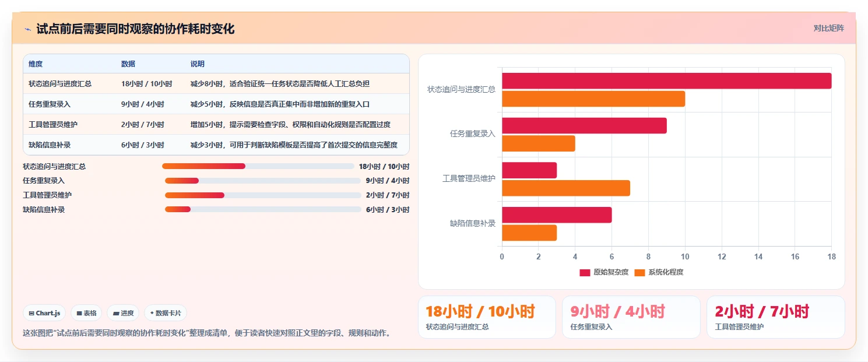The width and height of the screenshot is (868, 362).
Task: Click the orange chart bar for 工具管理员维护
Action: point(566,188)
